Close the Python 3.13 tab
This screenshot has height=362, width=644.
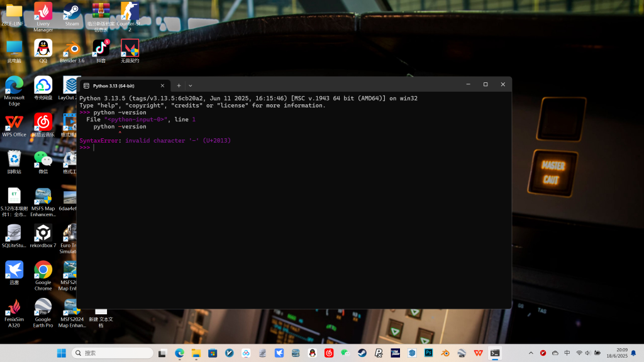click(x=162, y=85)
